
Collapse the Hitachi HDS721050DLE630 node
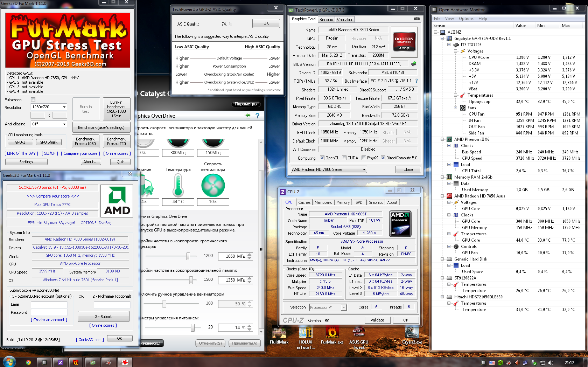(442, 297)
